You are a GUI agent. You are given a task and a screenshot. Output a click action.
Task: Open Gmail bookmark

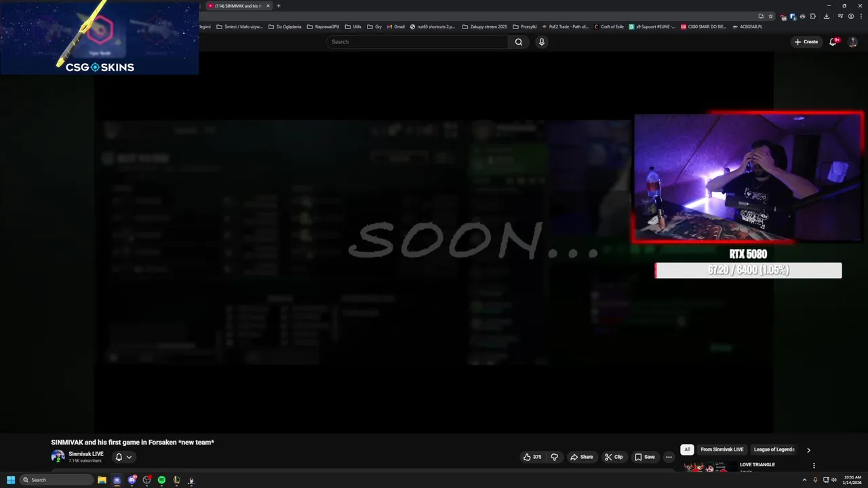pos(396,26)
